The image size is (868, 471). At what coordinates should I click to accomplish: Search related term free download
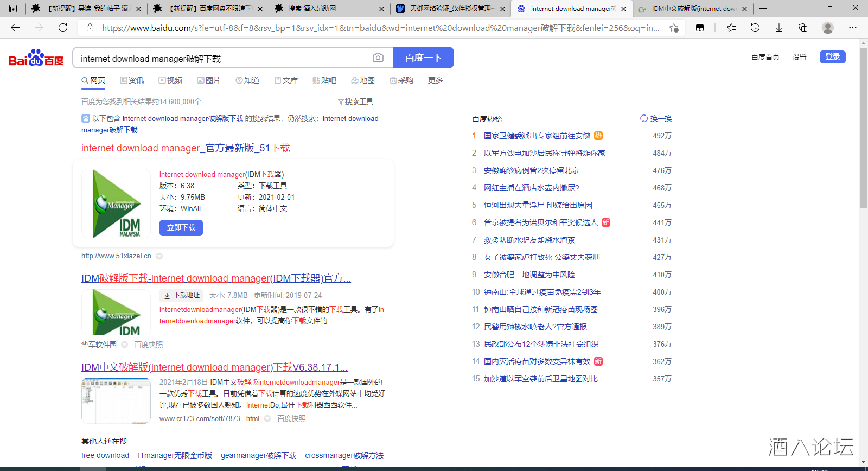(105, 455)
